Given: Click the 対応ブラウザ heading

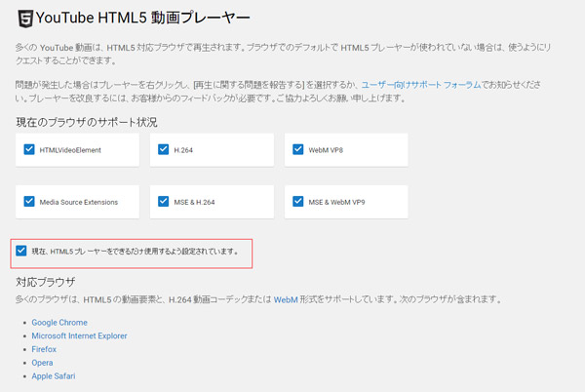Looking at the screenshot, I should [46, 282].
